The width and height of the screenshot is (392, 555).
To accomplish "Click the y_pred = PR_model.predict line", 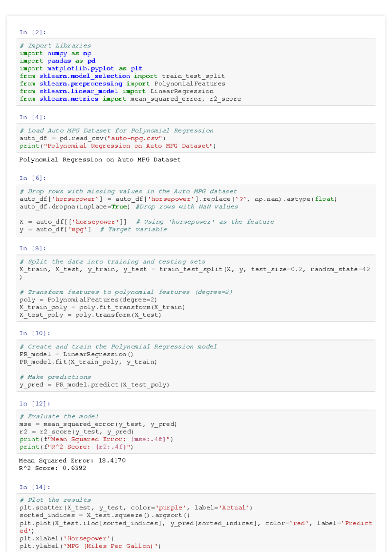I will [x=94, y=385].
